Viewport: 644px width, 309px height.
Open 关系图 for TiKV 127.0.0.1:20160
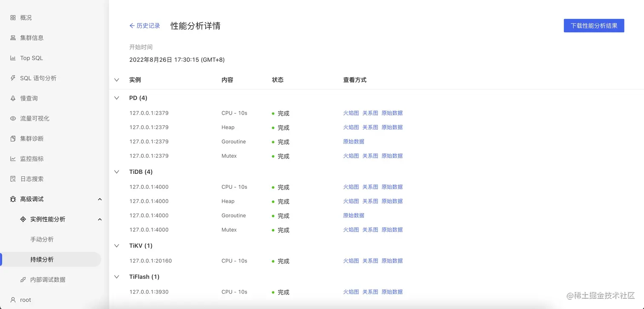370,261
